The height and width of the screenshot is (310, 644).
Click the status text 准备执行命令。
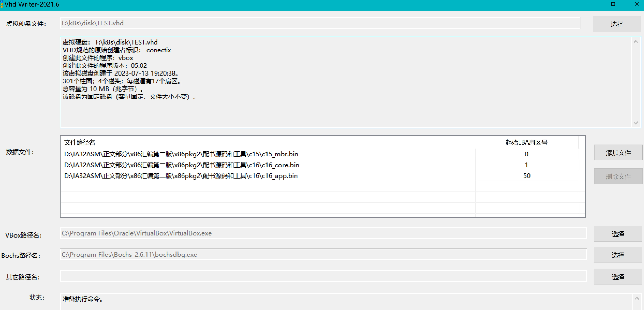(x=82, y=299)
